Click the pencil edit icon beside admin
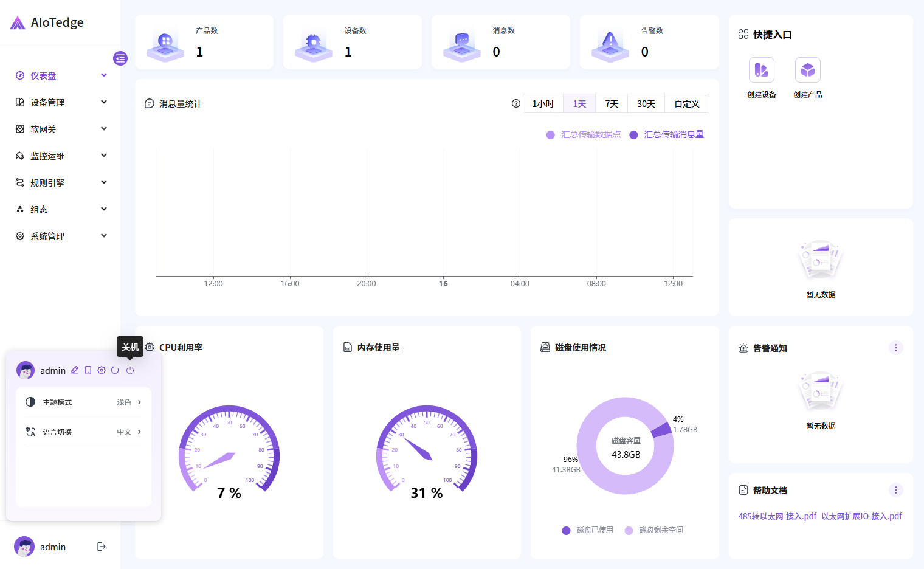Screen dimensions: 924x569 [x=75, y=370]
